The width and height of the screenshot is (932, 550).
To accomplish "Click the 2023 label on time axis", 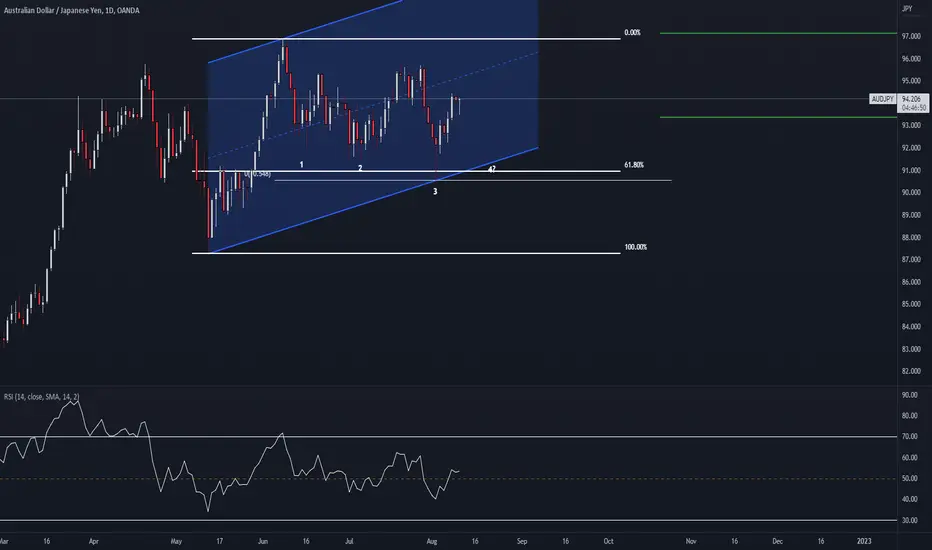I will 864,542.
